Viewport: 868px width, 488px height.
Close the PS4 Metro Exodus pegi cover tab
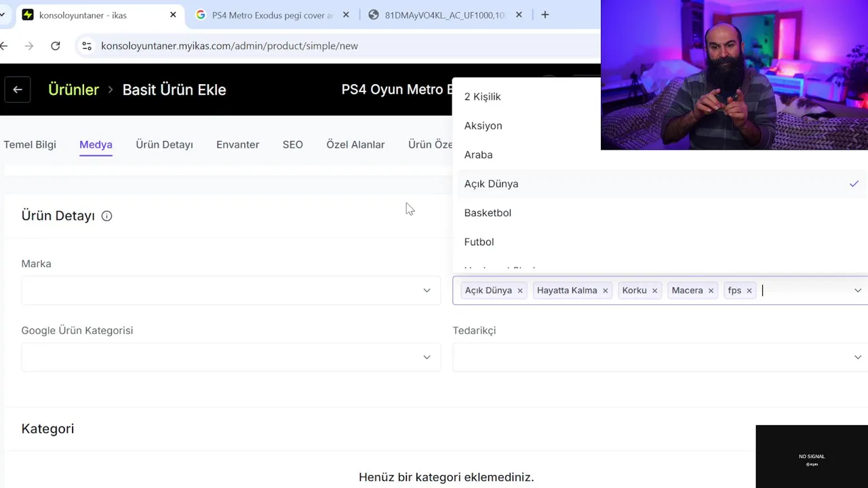click(x=346, y=14)
